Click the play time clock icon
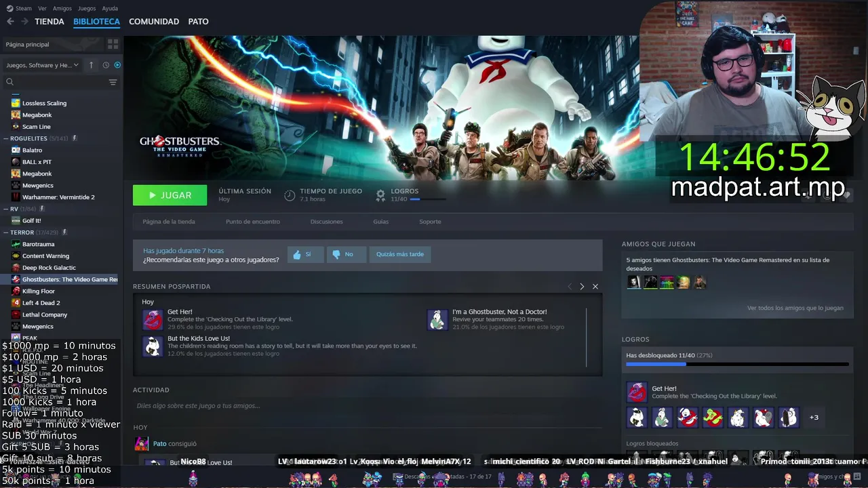 pos(290,195)
